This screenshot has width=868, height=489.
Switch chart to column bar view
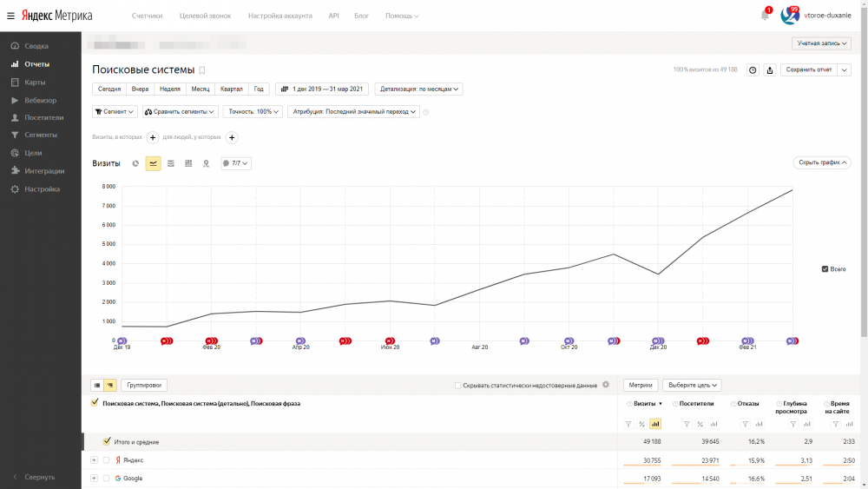pyautogui.click(x=188, y=163)
